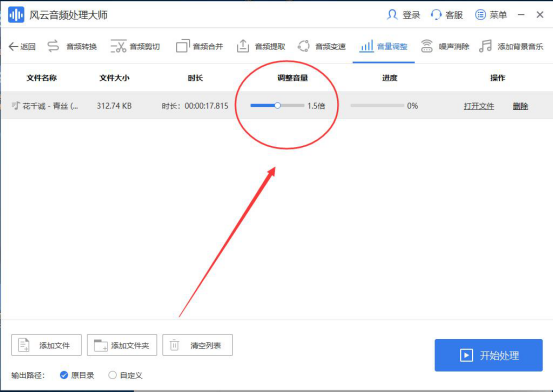The image size is (553, 392).
Task: Click the 进度 column header
Action: click(x=390, y=78)
